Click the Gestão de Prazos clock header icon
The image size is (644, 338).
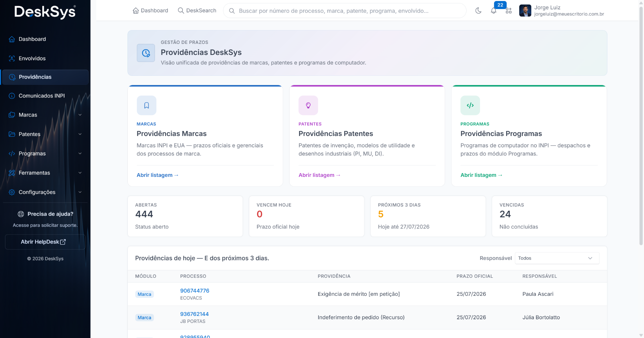pos(146,53)
